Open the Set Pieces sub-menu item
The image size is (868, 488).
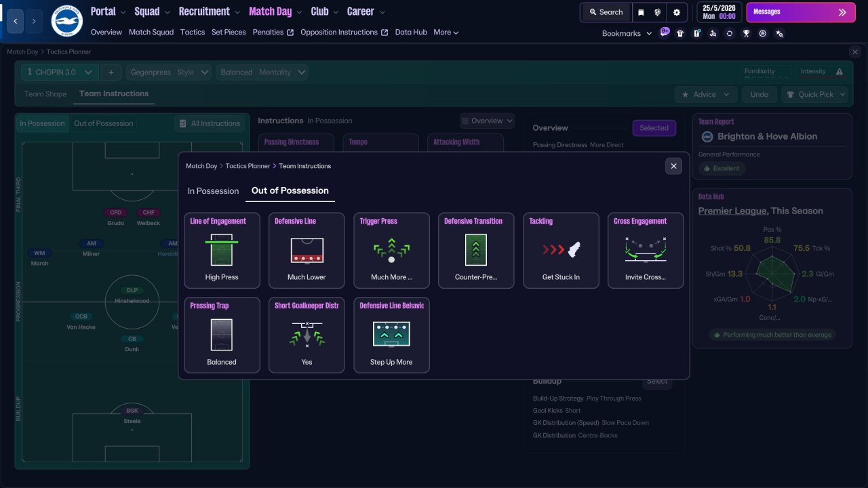click(x=229, y=32)
